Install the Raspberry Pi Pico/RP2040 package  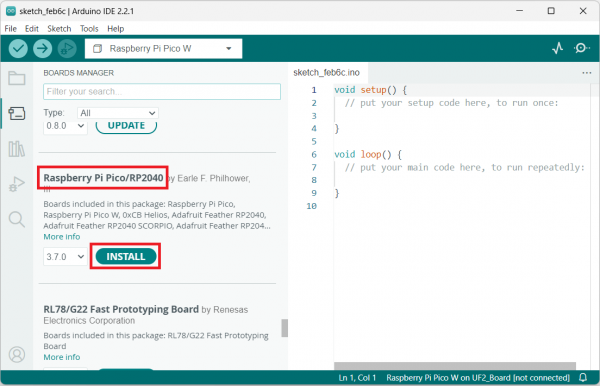126,256
